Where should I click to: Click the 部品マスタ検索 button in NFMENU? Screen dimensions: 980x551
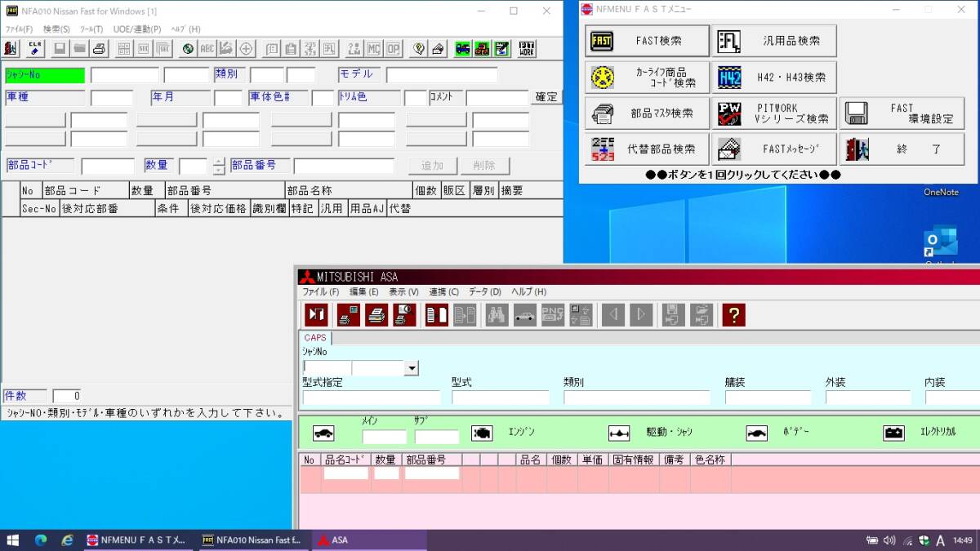click(647, 113)
